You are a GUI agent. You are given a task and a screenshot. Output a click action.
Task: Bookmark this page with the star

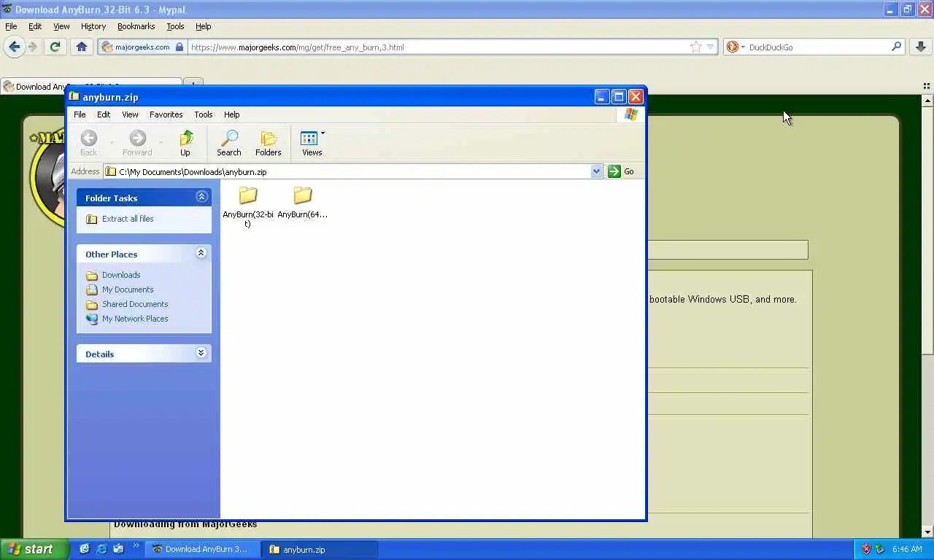pyautogui.click(x=695, y=47)
